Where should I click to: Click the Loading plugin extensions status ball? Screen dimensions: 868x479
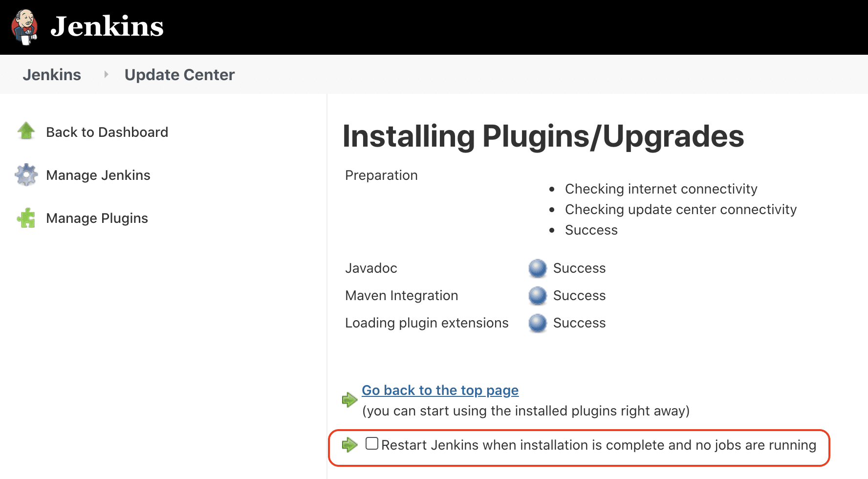pyautogui.click(x=538, y=323)
